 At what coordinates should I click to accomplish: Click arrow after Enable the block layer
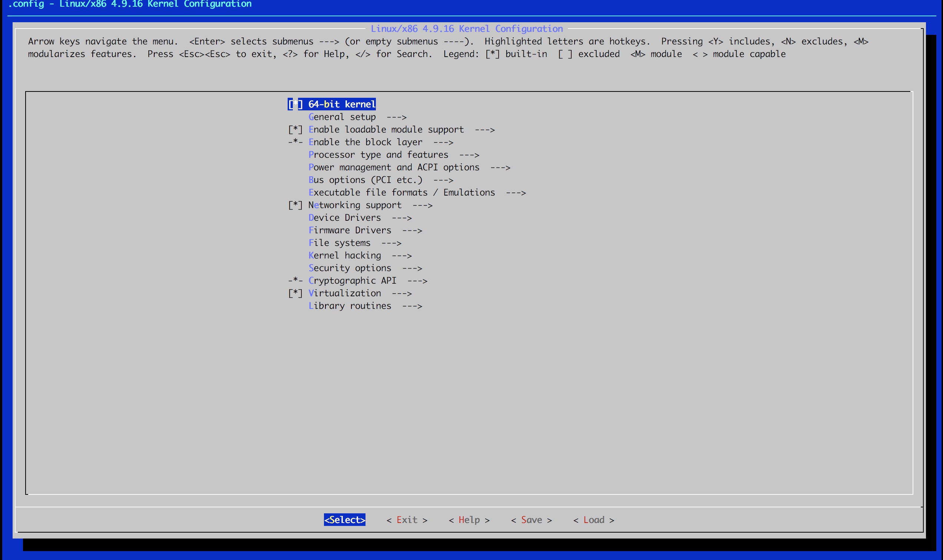(x=443, y=143)
